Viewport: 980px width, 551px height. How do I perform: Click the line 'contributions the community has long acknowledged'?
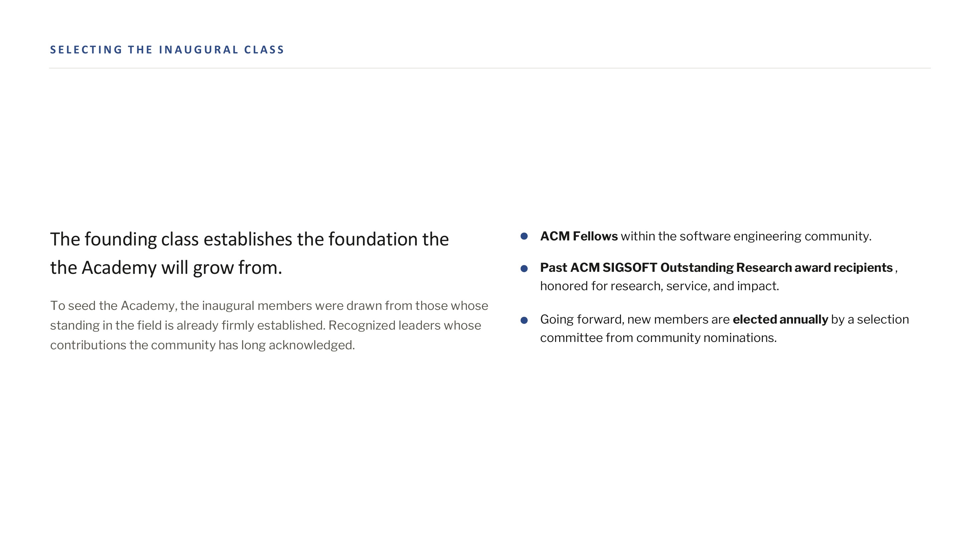[x=202, y=345]
